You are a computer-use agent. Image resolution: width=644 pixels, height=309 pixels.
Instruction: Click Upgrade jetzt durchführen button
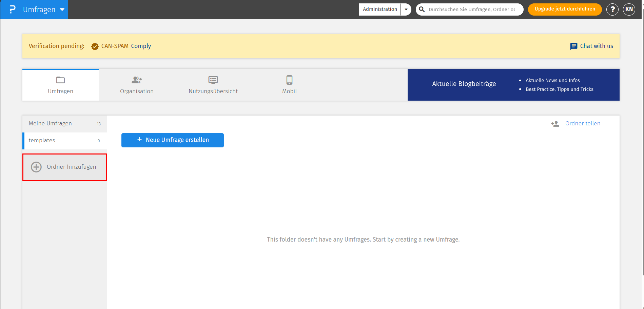(565, 9)
